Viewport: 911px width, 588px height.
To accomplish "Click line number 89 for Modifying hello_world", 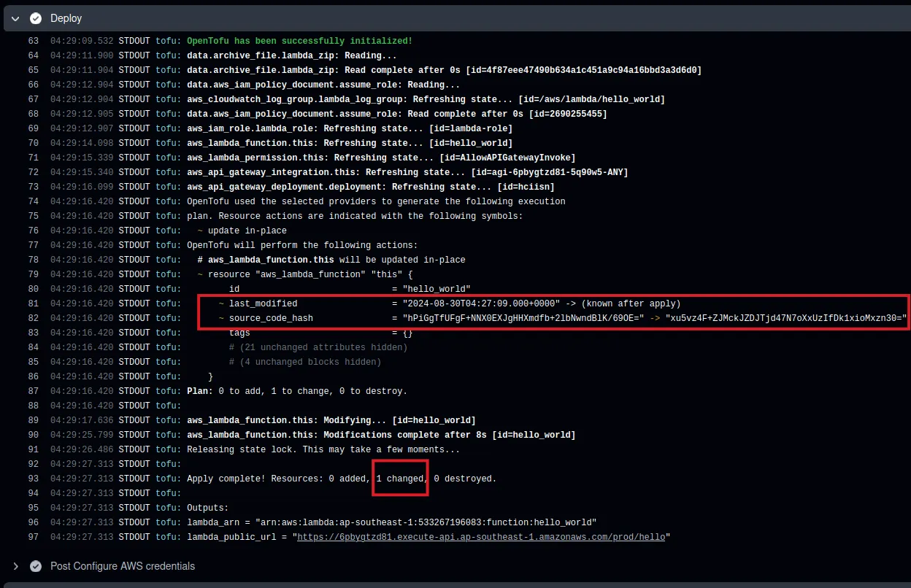I will coord(33,420).
